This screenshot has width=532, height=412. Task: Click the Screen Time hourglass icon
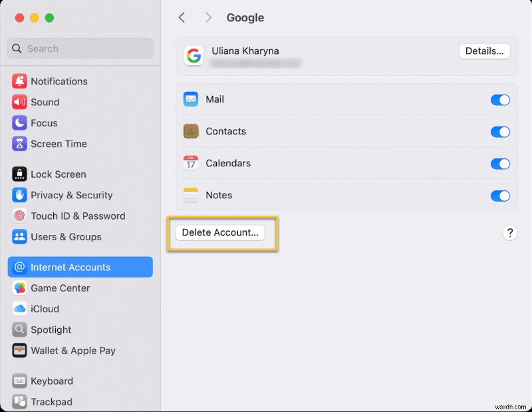point(19,144)
